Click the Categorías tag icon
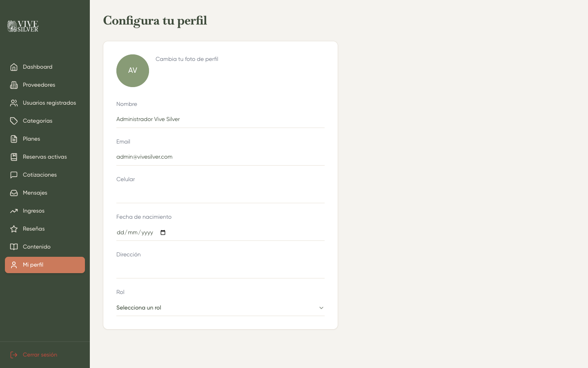Viewport: 588px width, 368px height. [x=13, y=121]
